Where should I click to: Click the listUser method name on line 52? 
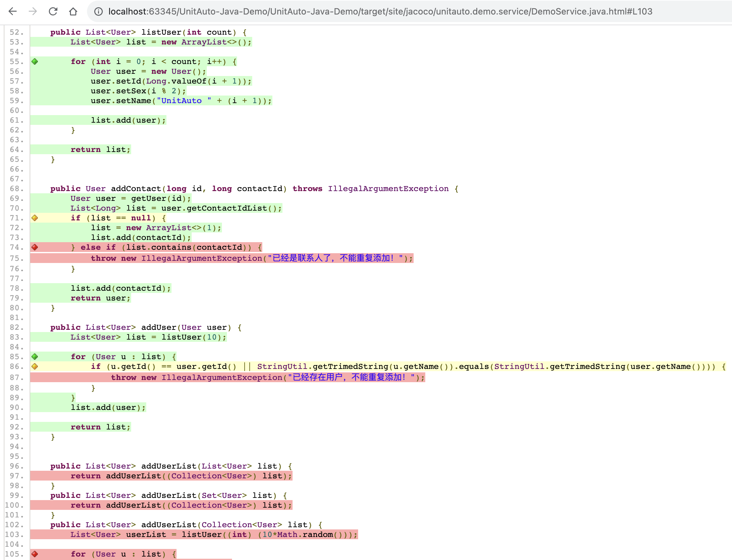click(x=161, y=32)
